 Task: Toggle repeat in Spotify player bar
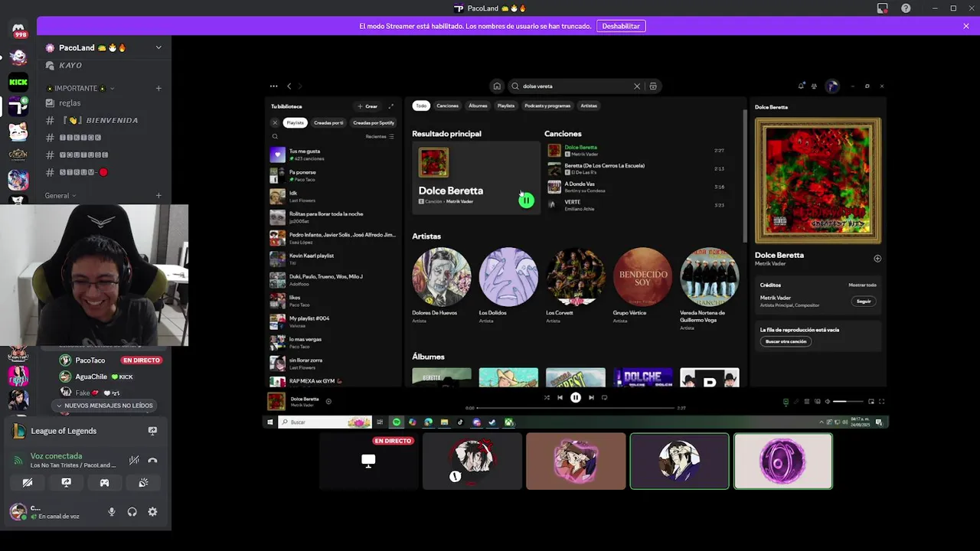(605, 397)
